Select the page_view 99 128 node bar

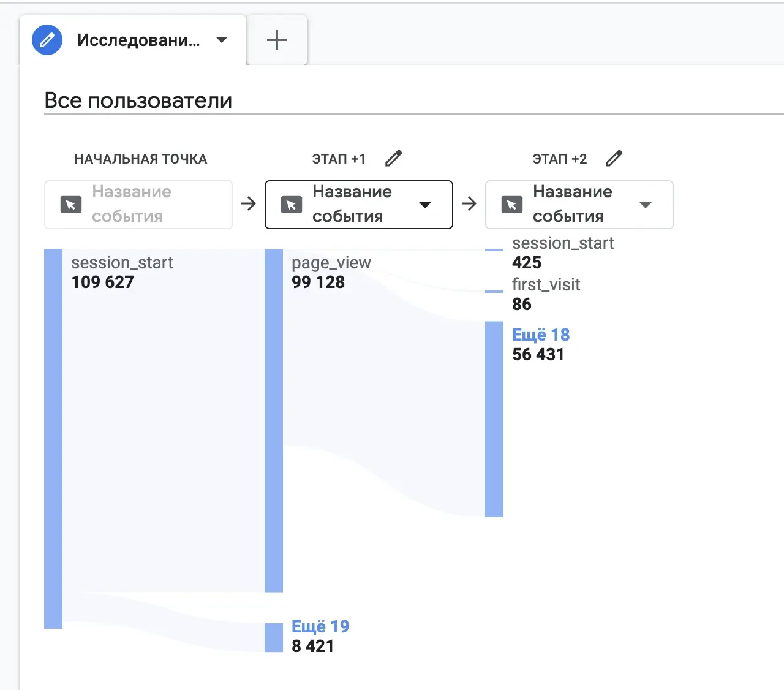coord(274,420)
